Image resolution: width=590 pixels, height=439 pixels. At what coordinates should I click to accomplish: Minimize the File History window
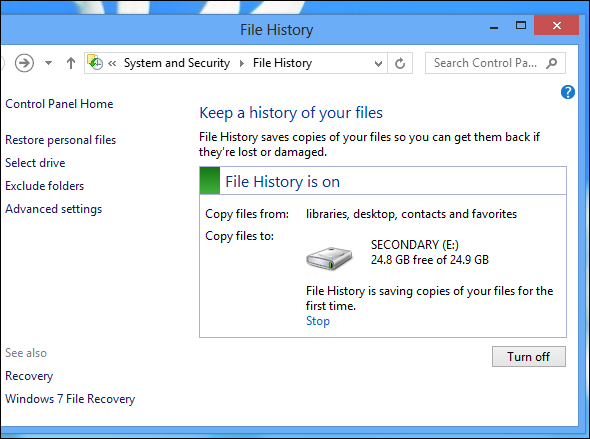pyautogui.click(x=494, y=27)
